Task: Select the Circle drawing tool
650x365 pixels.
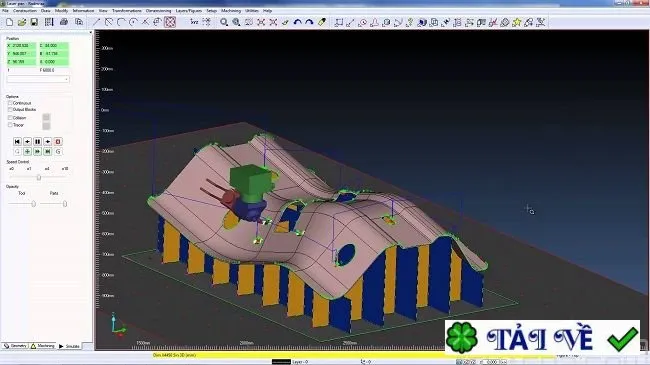Action: tap(133, 22)
